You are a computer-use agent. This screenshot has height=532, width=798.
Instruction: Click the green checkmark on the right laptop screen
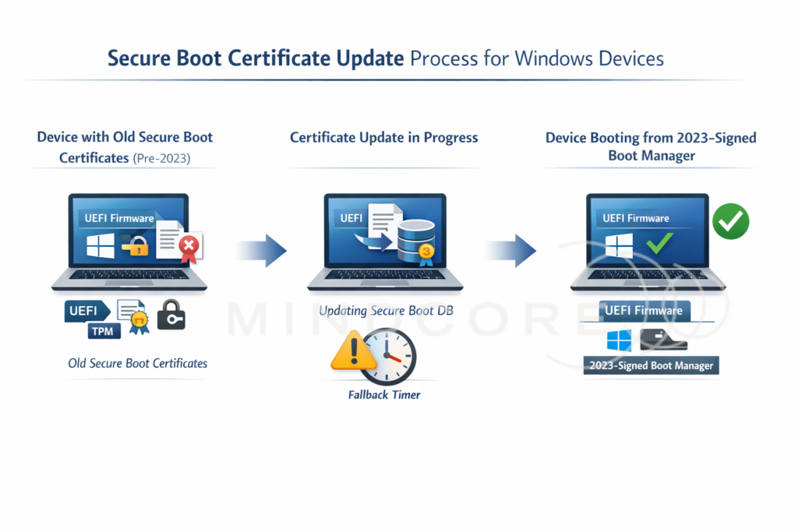tap(660, 244)
